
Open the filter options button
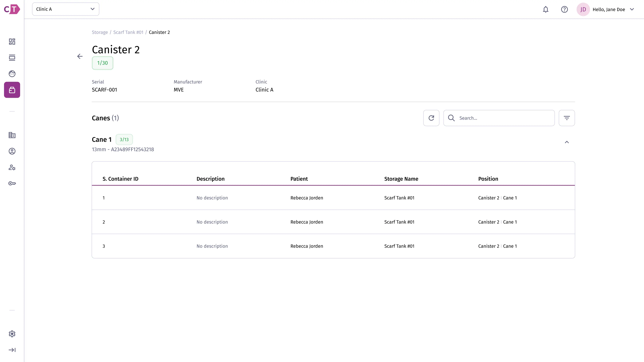567,118
